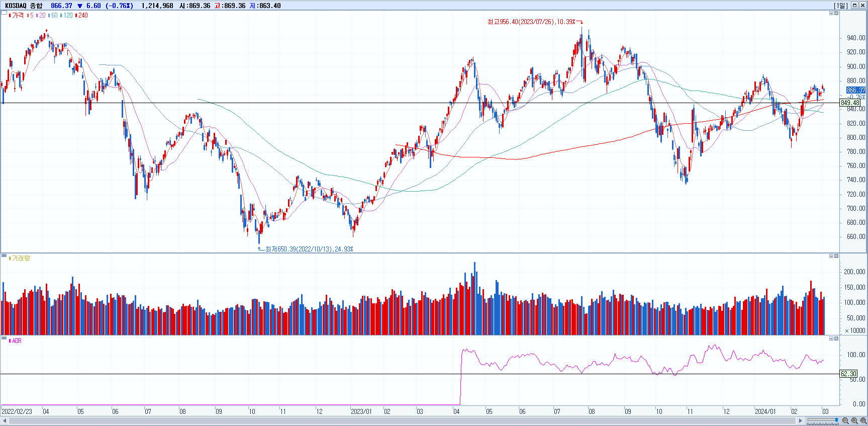This screenshot has width=868, height=426.
Task: Move the chart zoom slider handle
Action: (x=836, y=420)
